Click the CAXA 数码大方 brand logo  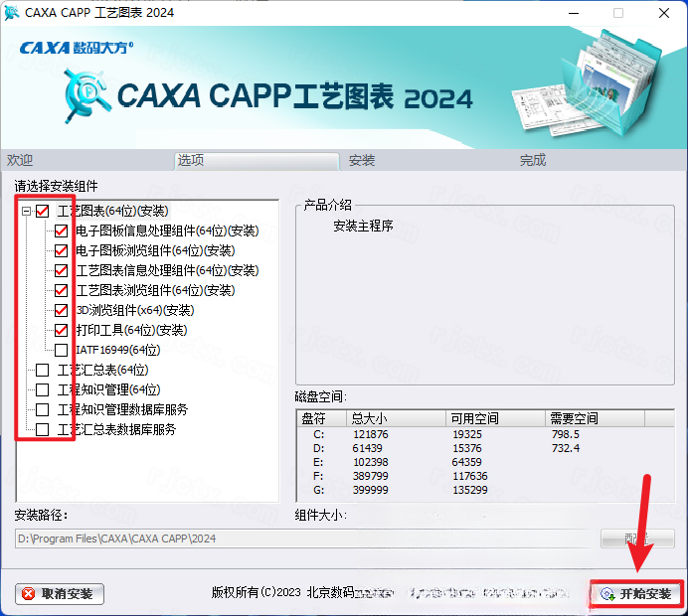pos(77,48)
